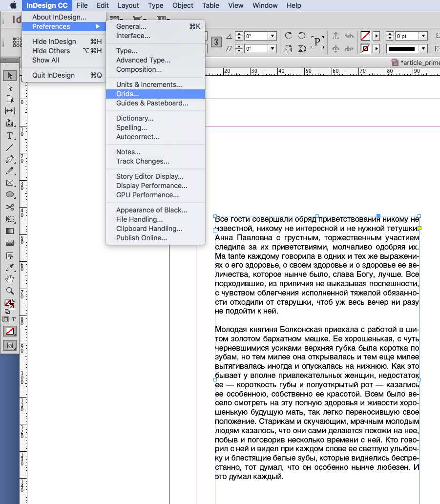Choose Units & Increments... from Preferences
Screen dimensions: 440x504
pyautogui.click(x=149, y=84)
